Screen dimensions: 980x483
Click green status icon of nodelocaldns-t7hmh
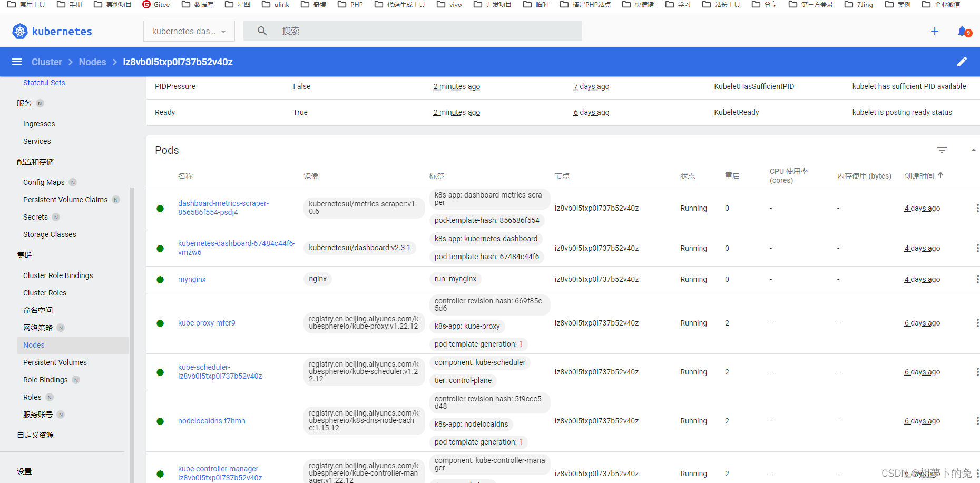(160, 421)
